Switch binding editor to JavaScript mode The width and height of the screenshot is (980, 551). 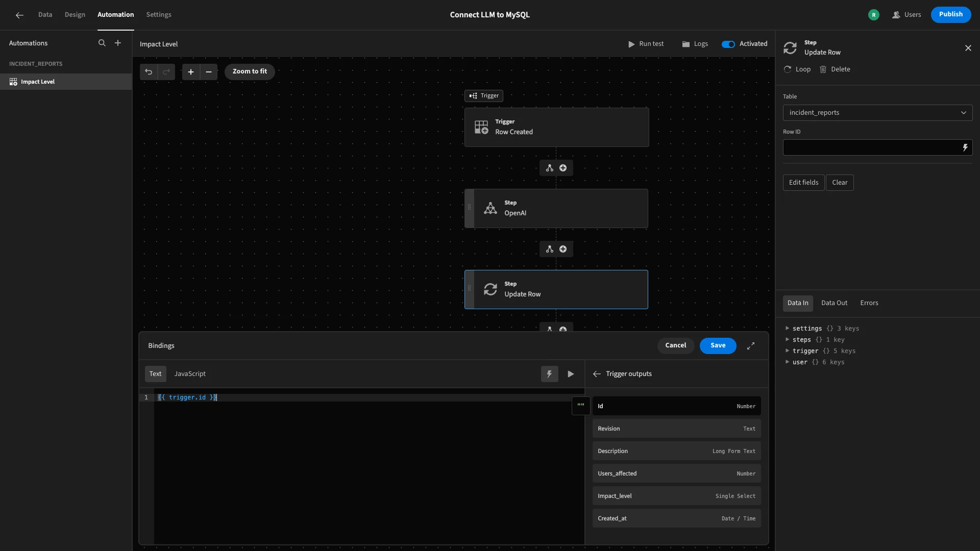[190, 374]
